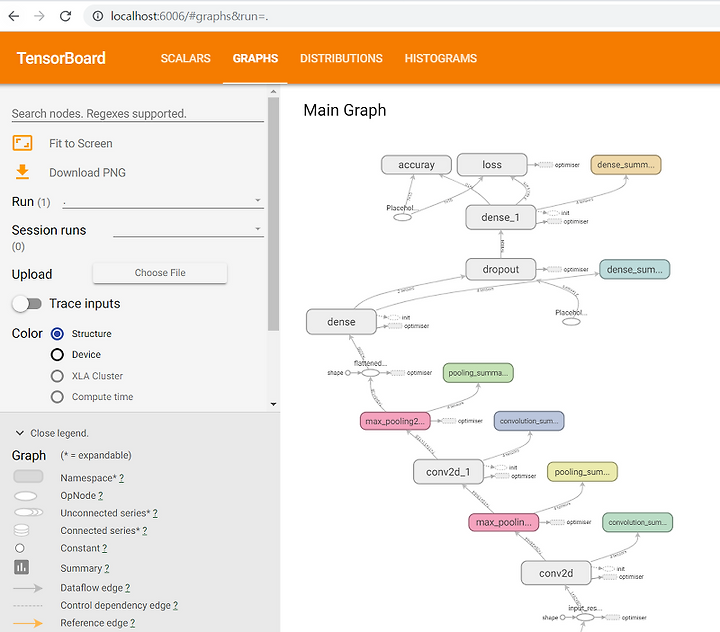This screenshot has height=632, width=720.
Task: Open the Reference edge help question mark
Action: [x=132, y=623]
